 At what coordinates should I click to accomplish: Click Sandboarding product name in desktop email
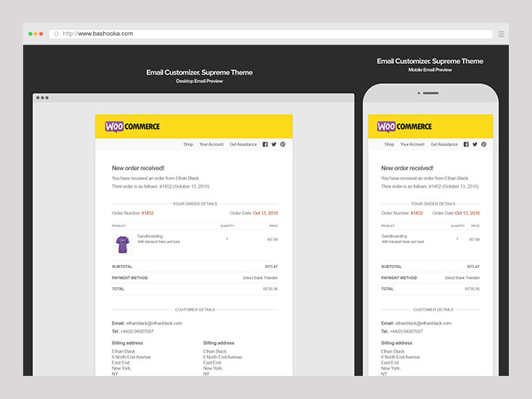click(150, 236)
